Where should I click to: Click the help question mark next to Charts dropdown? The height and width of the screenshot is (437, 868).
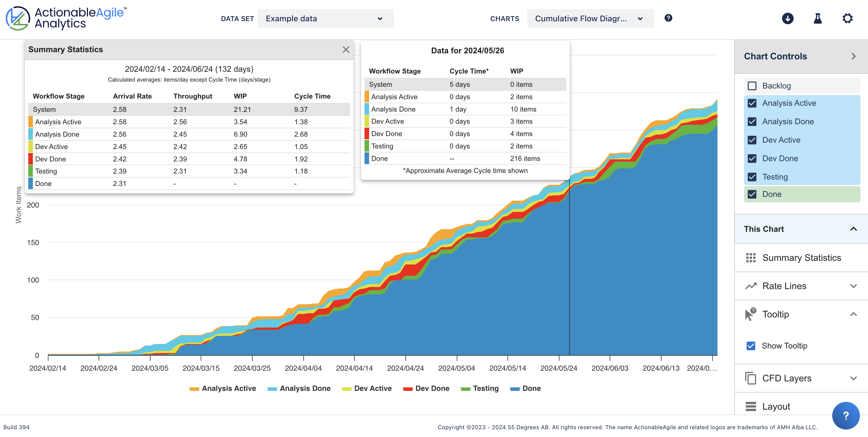coord(668,18)
